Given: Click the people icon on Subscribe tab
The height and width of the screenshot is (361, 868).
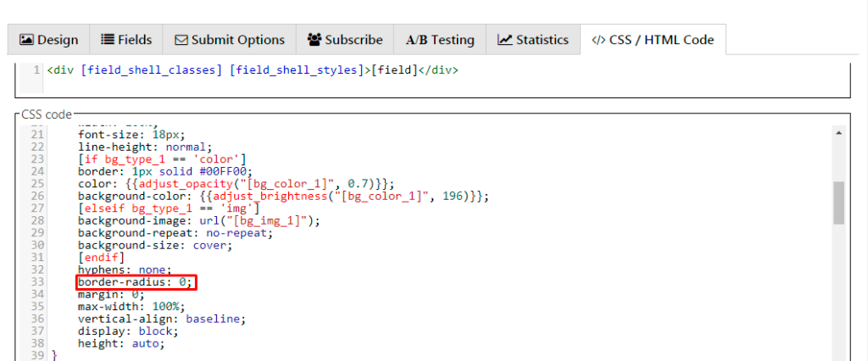Looking at the screenshot, I should pos(314,40).
